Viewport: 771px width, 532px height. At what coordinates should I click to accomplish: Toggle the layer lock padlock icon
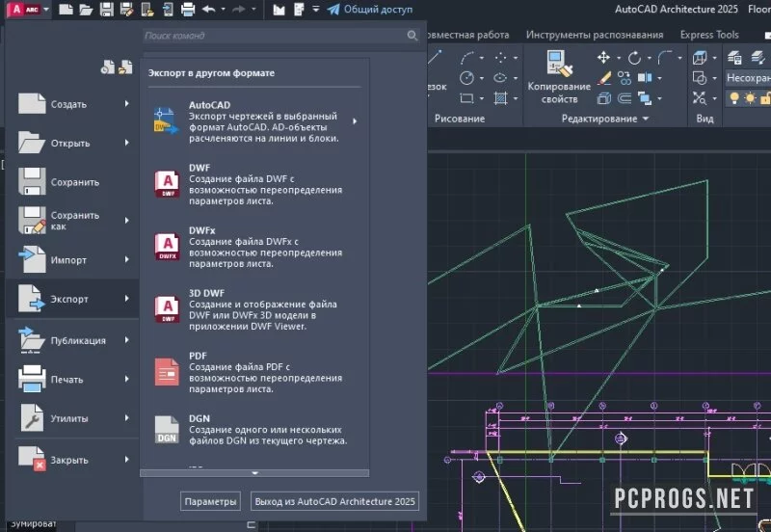click(765, 98)
